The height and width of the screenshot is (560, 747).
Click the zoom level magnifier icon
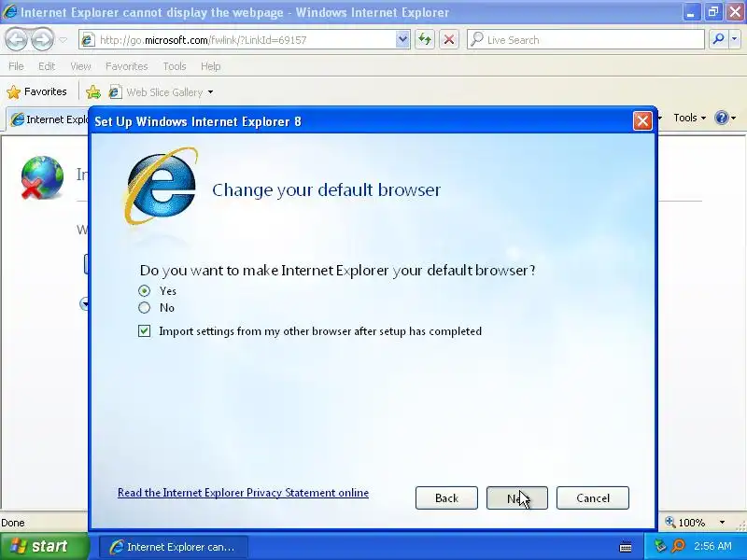[670, 522]
